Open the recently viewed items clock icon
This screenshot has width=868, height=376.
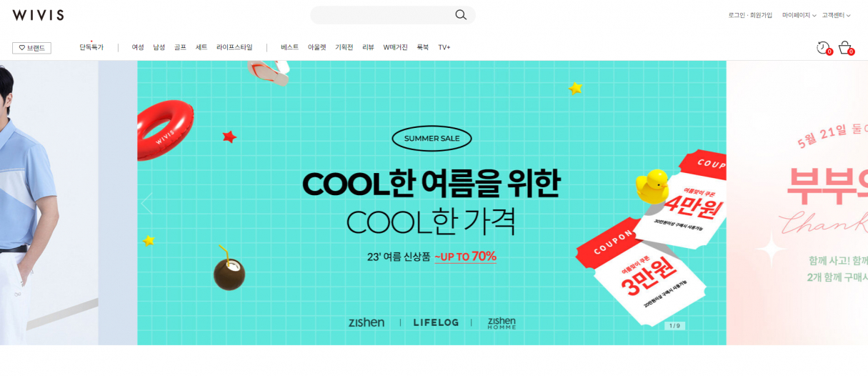[x=824, y=48]
